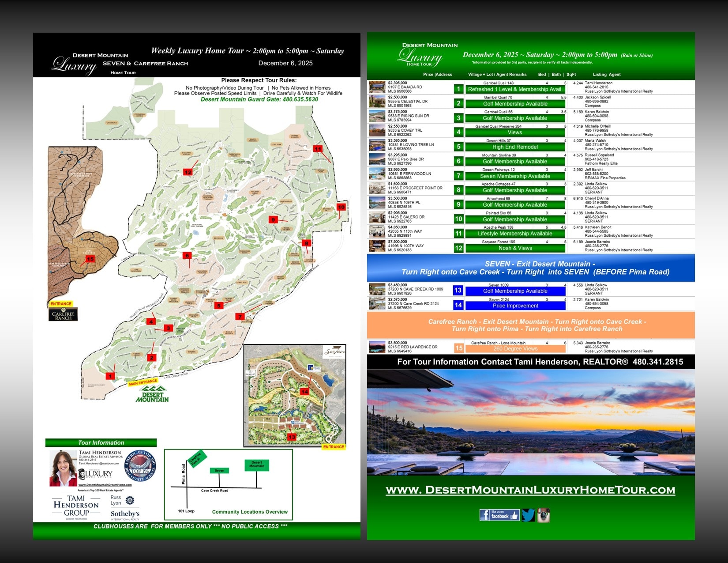Screen dimensions: 728x563
Task: Click Tami Henderson's portrait photo
Action: (63, 468)
